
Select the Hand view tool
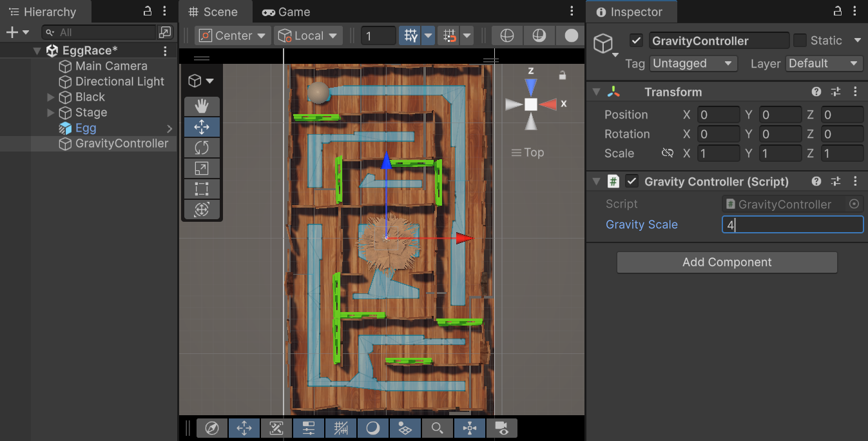click(202, 106)
